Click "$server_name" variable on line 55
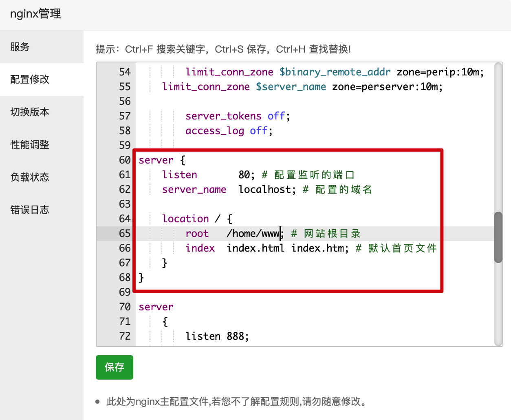 tap(291, 87)
